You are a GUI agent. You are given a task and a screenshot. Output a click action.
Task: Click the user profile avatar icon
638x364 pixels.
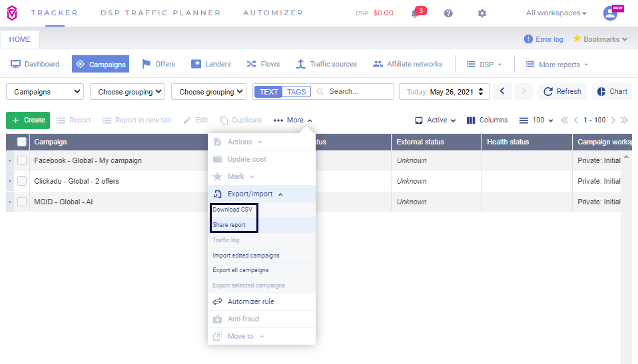(x=610, y=13)
